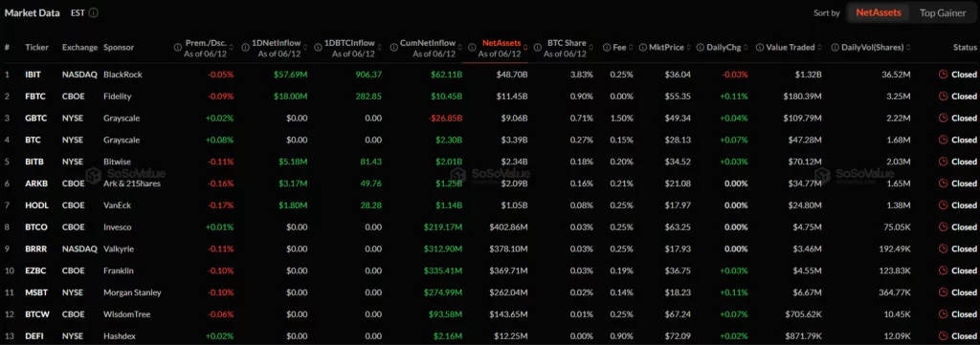This screenshot has height=345, width=980.
Task: Click the clock status icon for IBIT
Action: click(943, 75)
